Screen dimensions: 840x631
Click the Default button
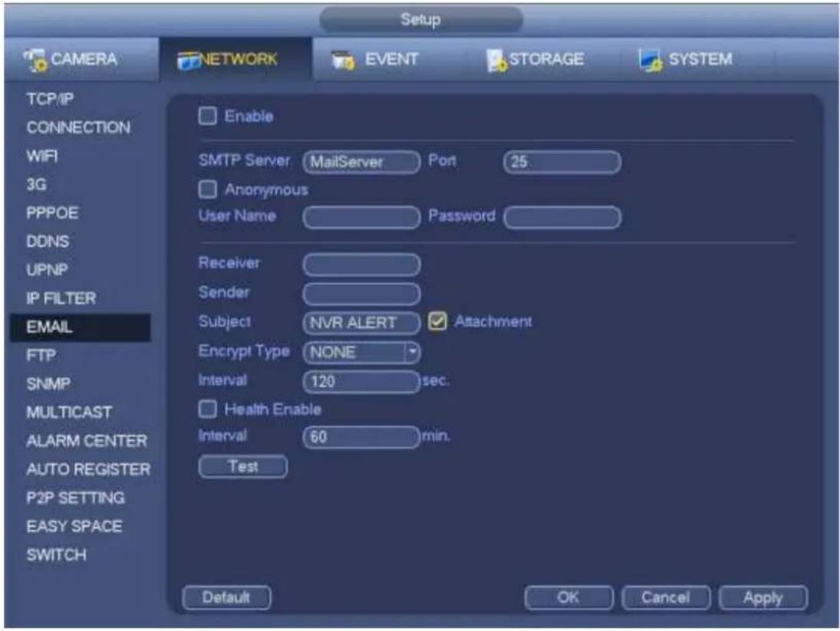[x=226, y=597]
